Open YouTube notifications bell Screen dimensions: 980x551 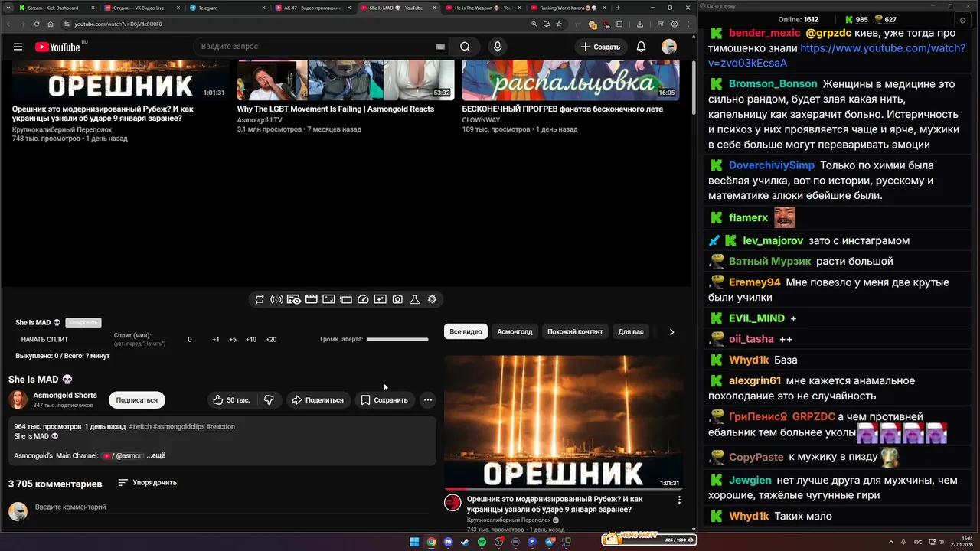pyautogui.click(x=642, y=47)
